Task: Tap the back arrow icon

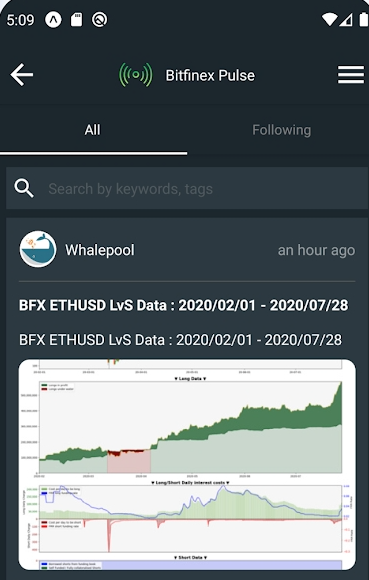Action: pyautogui.click(x=21, y=75)
